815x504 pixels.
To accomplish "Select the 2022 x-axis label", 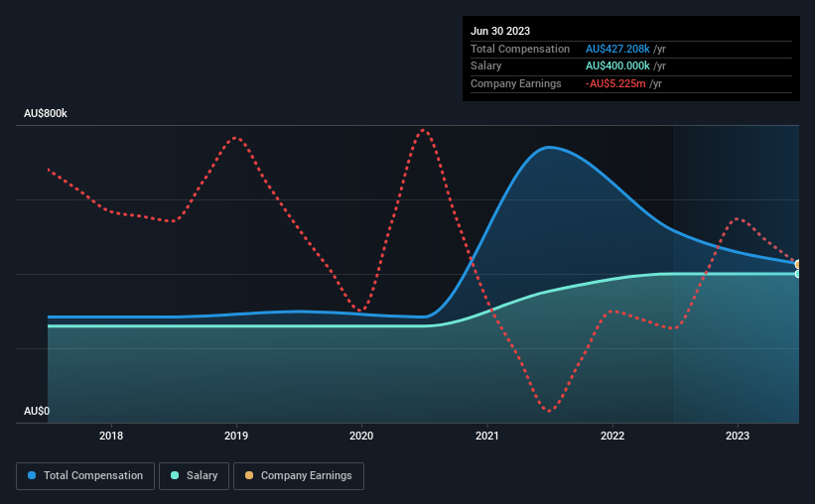I will [612, 436].
